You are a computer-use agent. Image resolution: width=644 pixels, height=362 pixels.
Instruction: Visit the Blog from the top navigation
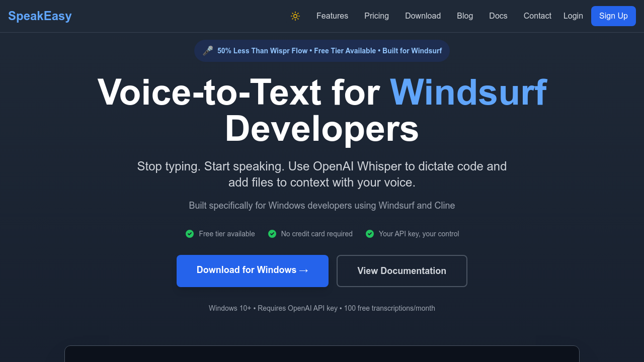tap(465, 16)
